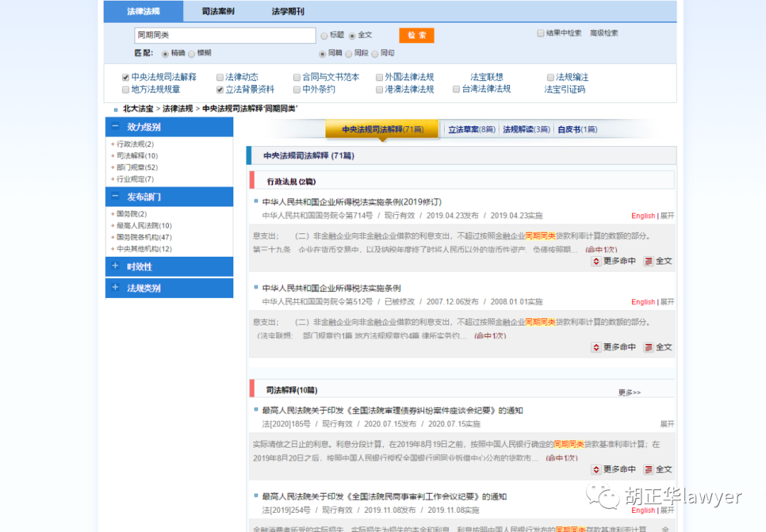Screen dimensions: 766x532
Task: Open 更多命中 for 2019修订 entry
Action: 614,261
